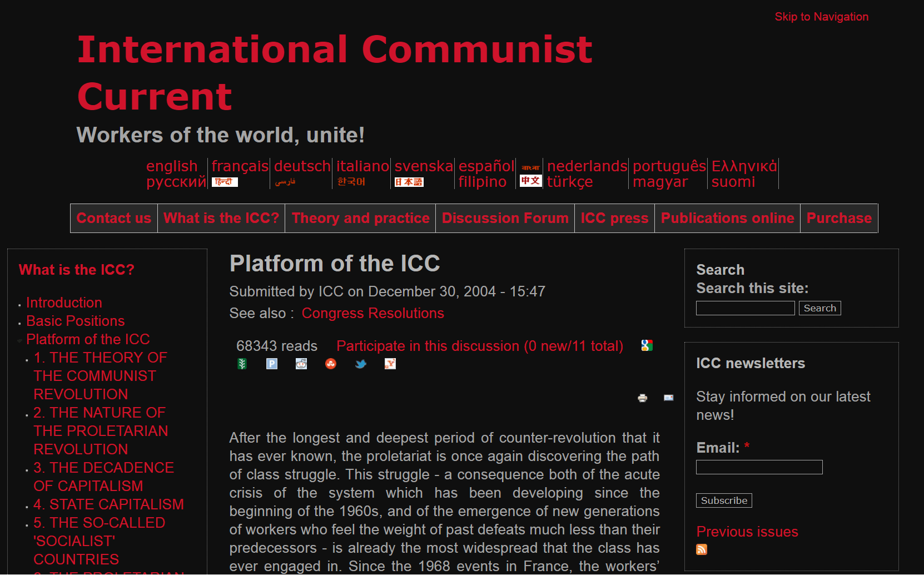Send article by email using envelope icon
Viewport: 924px width, 575px height.
pyautogui.click(x=669, y=398)
